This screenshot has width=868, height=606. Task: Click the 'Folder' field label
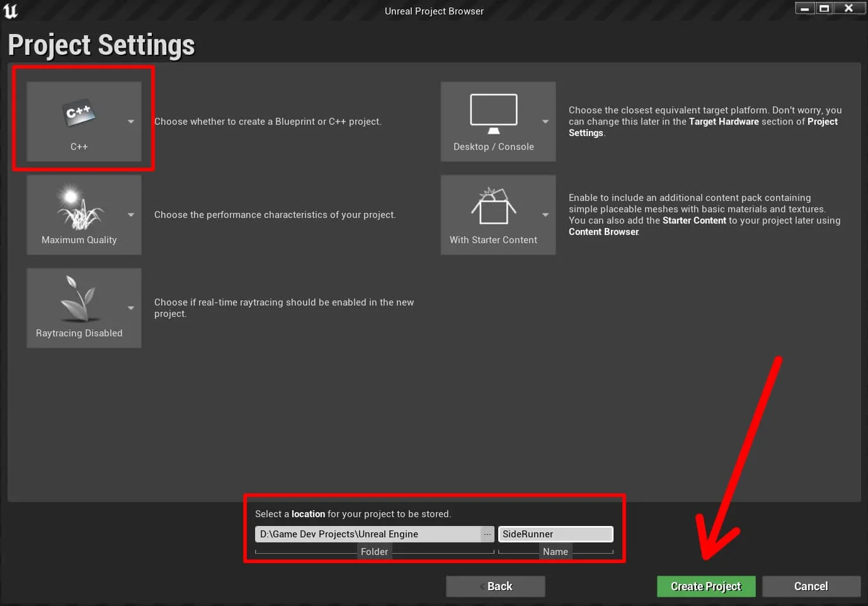click(x=374, y=552)
